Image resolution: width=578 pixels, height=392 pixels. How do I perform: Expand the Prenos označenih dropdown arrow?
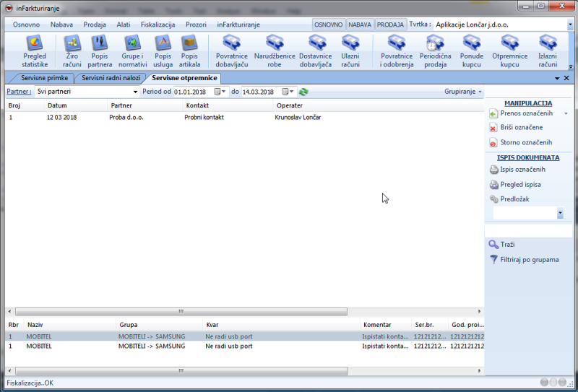(x=566, y=113)
